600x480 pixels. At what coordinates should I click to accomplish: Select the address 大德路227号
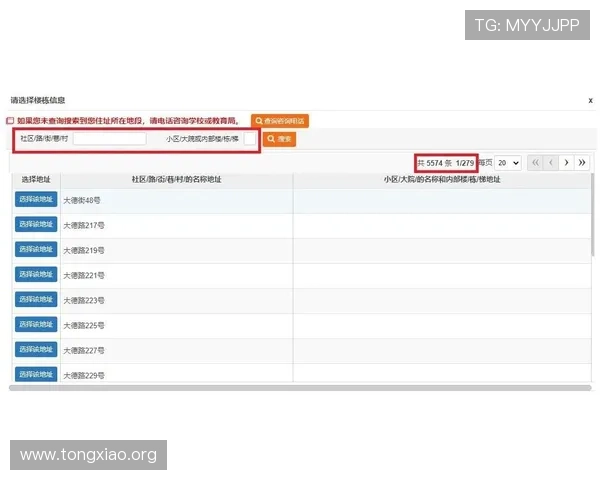click(x=36, y=349)
